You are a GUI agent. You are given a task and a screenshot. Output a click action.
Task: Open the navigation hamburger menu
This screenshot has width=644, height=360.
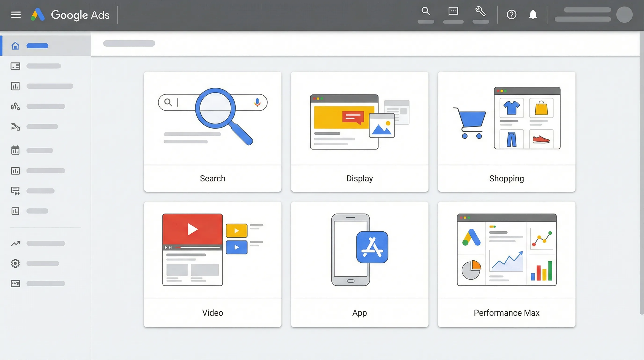16,15
